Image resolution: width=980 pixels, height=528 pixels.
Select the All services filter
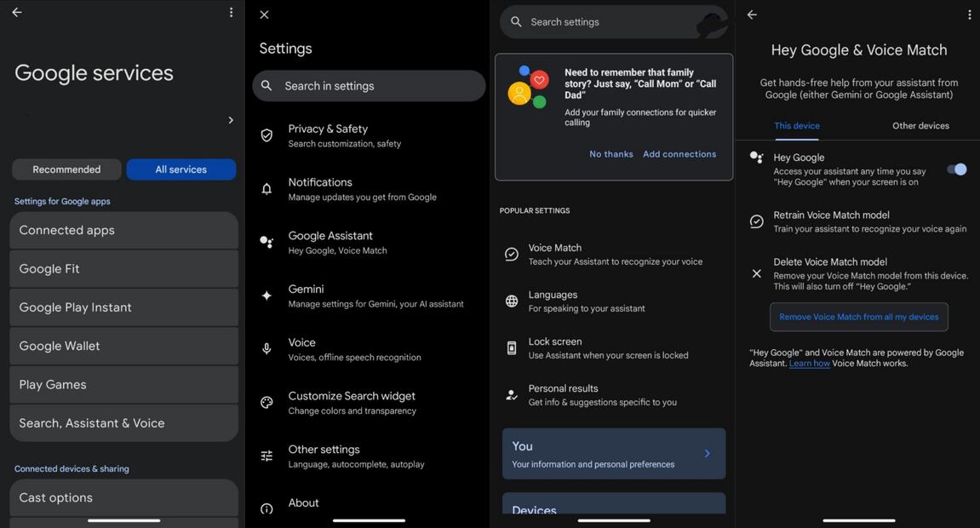click(181, 169)
